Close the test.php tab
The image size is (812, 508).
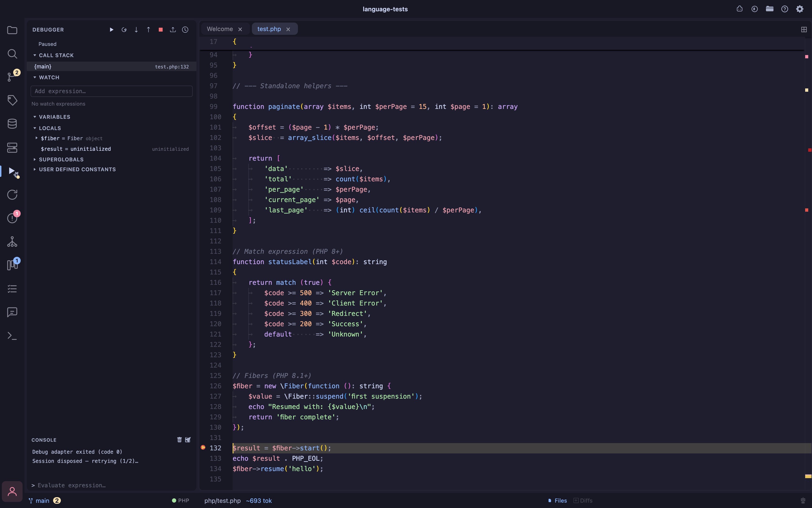[288, 29]
